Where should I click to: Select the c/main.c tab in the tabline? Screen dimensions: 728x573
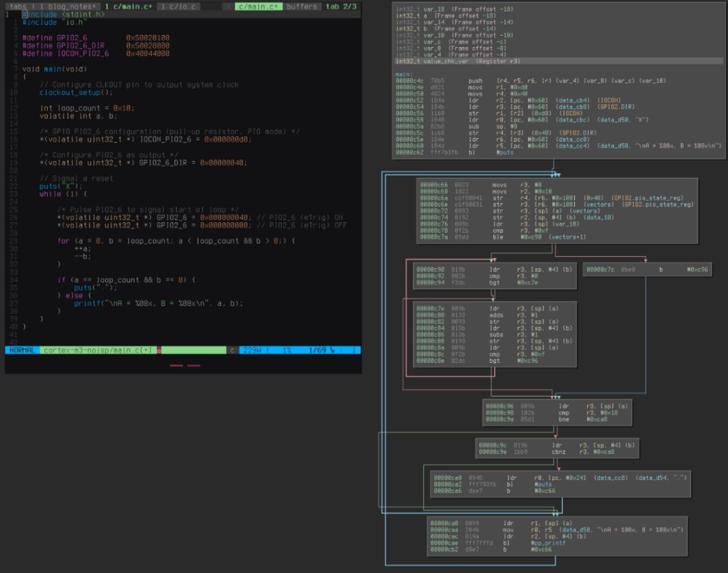point(128,7)
